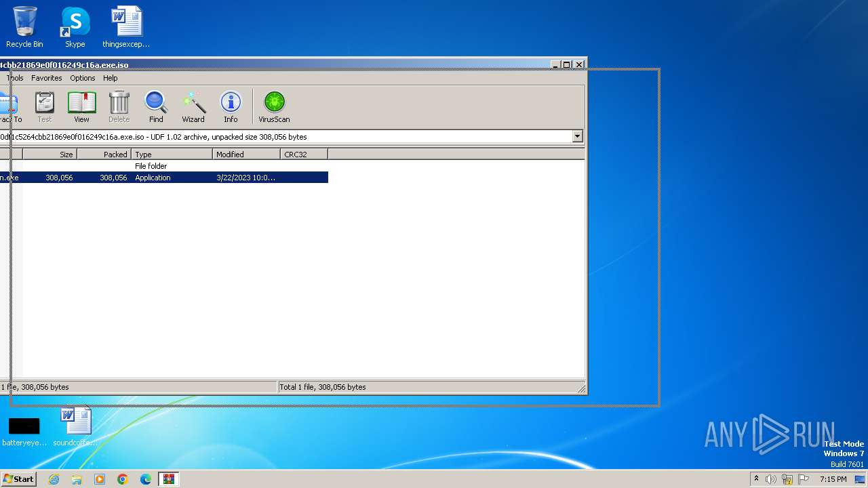
Task: Select the Application file row
Action: tap(163, 178)
